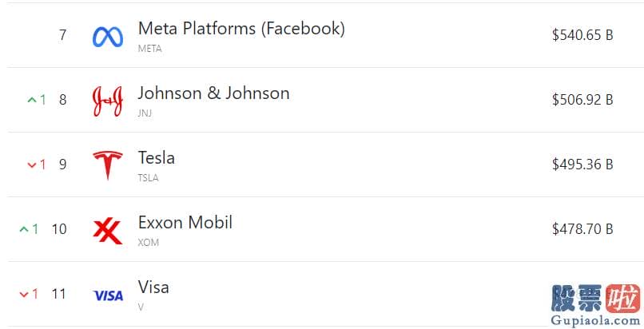The image size is (644, 329).
Task: Click the META ticker symbol
Action: click(x=150, y=49)
